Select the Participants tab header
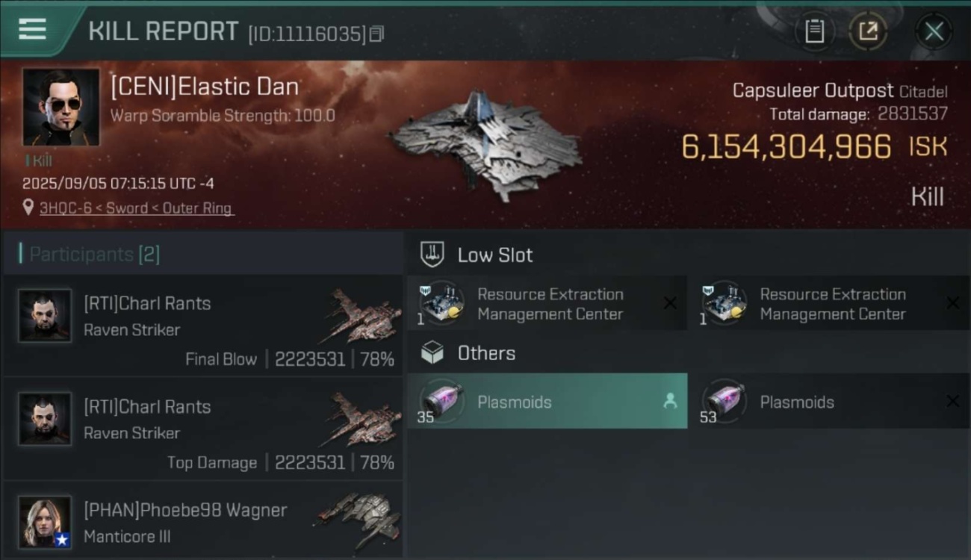 pos(90,255)
